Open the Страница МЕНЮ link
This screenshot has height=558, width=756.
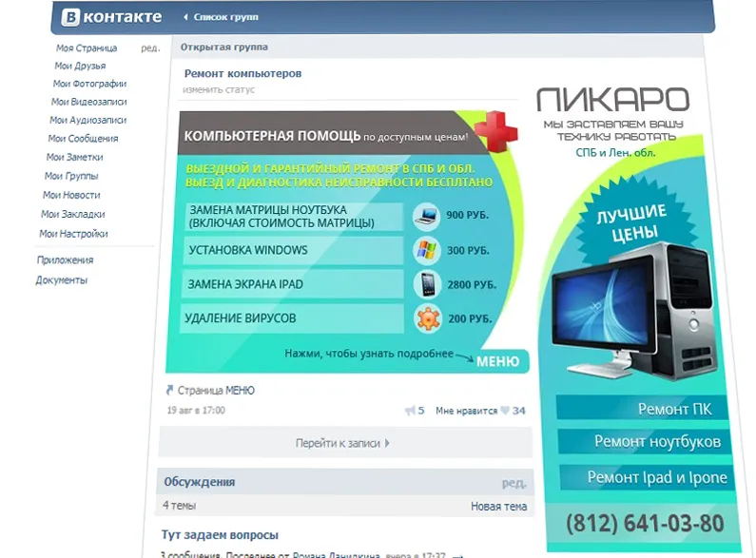pyautogui.click(x=216, y=391)
